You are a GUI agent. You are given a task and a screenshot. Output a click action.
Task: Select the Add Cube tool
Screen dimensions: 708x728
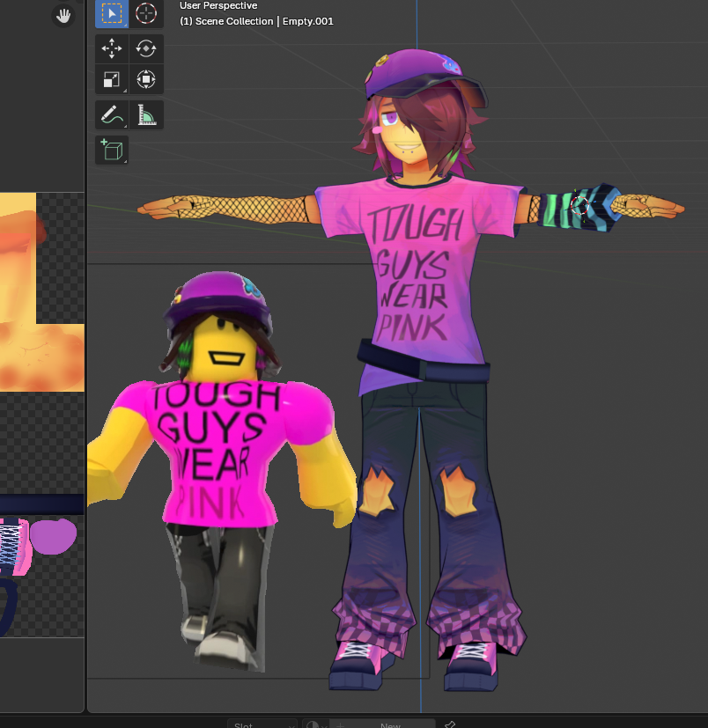click(112, 150)
